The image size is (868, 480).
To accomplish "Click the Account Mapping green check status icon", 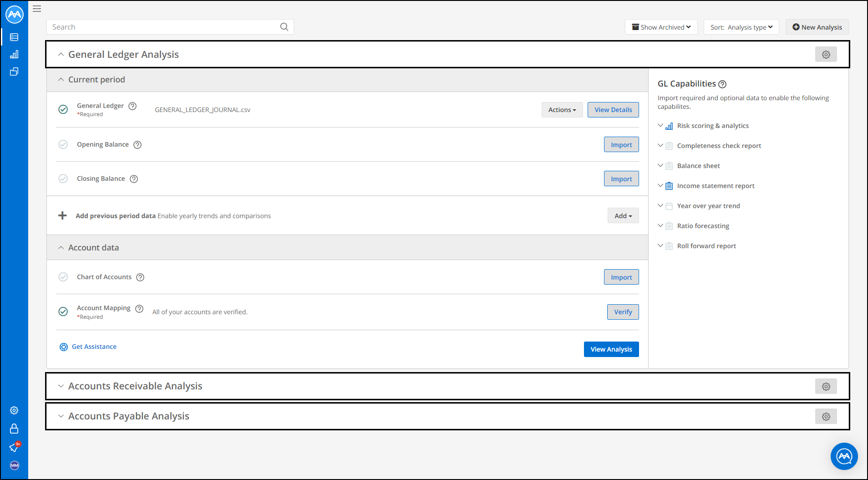I will pyautogui.click(x=63, y=311).
